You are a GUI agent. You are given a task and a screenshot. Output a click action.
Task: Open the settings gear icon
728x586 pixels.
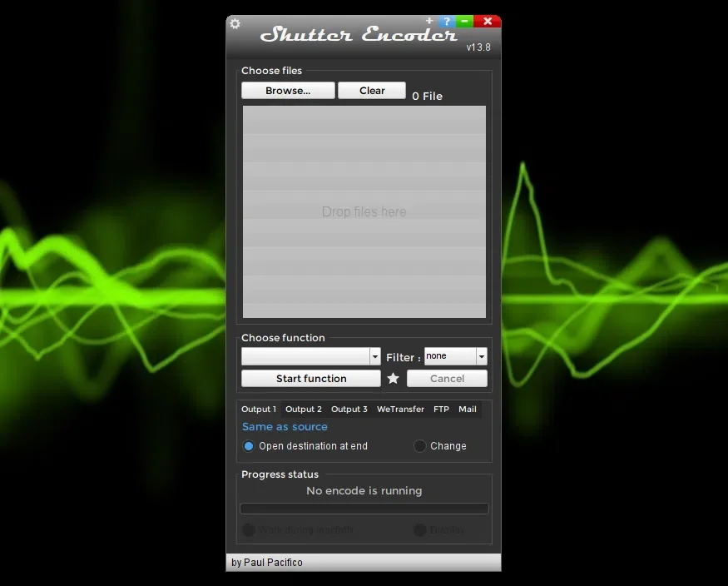[x=235, y=23]
